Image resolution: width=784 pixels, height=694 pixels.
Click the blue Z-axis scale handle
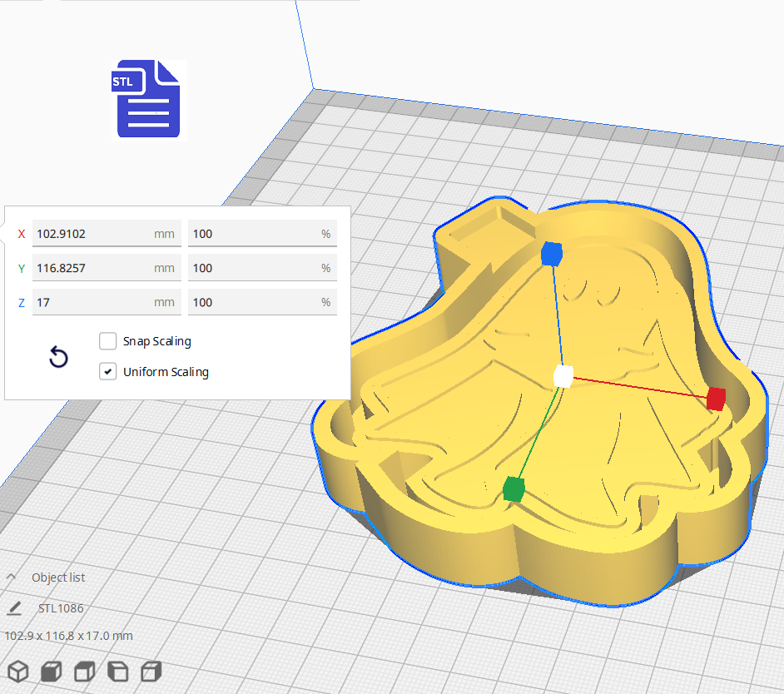[x=551, y=255]
